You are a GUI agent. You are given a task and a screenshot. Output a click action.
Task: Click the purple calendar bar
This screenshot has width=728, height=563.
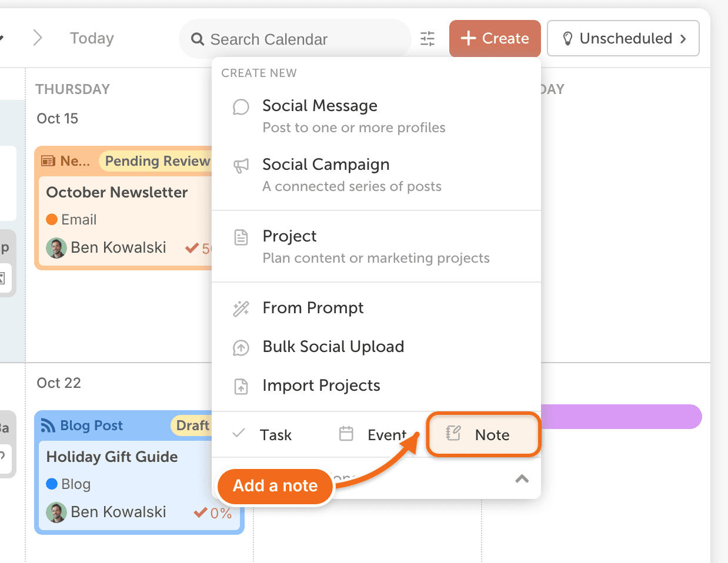621,417
